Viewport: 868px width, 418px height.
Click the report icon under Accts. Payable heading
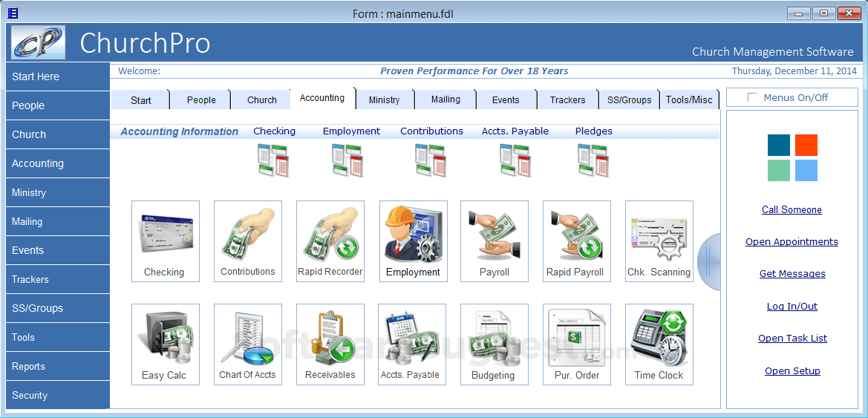[x=515, y=160]
